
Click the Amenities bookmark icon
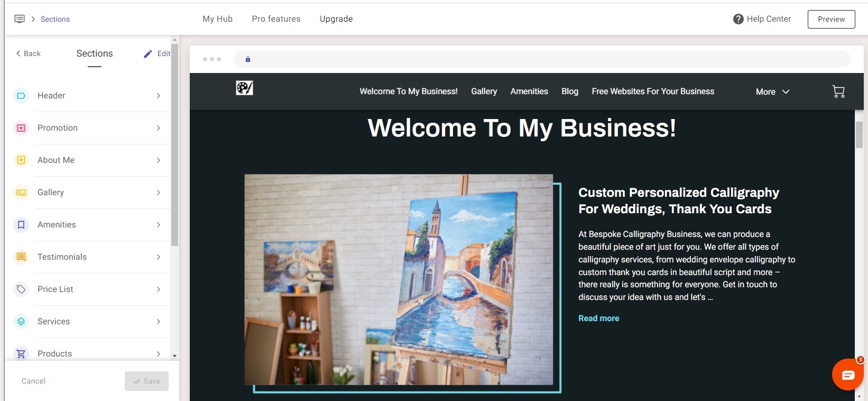pos(21,225)
